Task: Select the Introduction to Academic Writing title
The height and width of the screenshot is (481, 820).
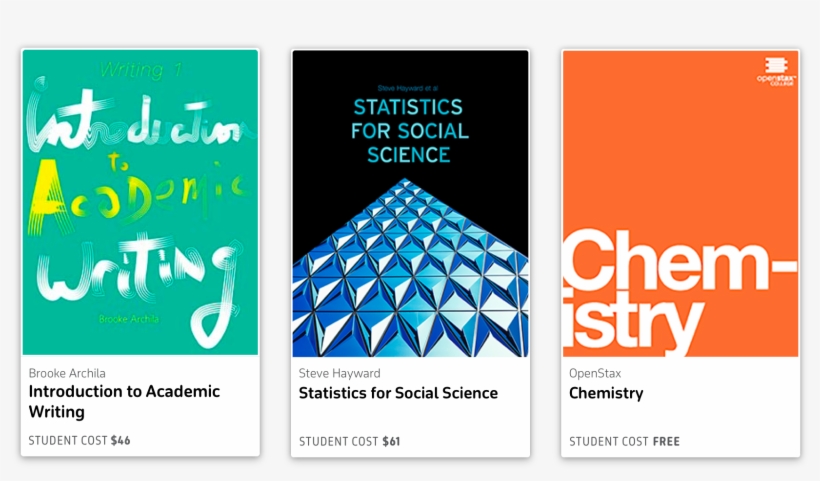Action: (124, 401)
